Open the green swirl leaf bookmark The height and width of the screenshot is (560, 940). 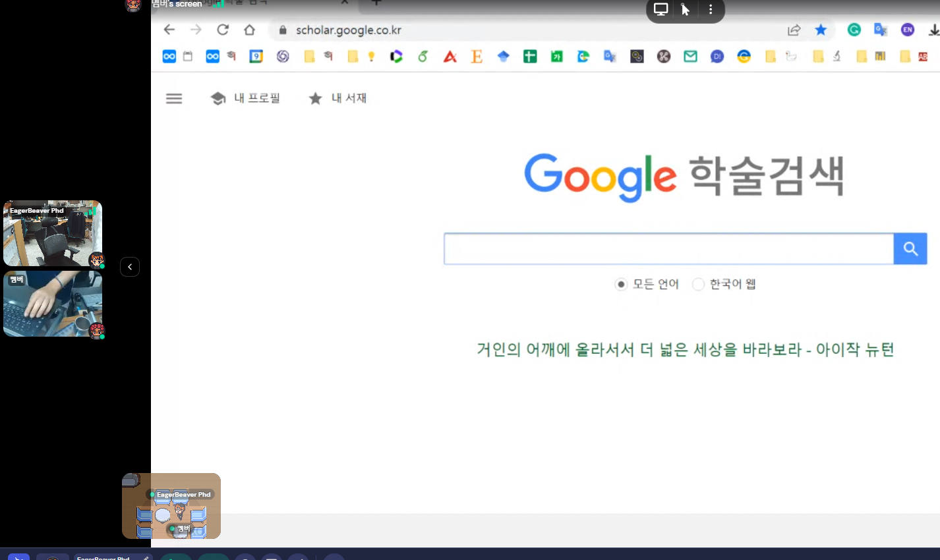(x=423, y=57)
